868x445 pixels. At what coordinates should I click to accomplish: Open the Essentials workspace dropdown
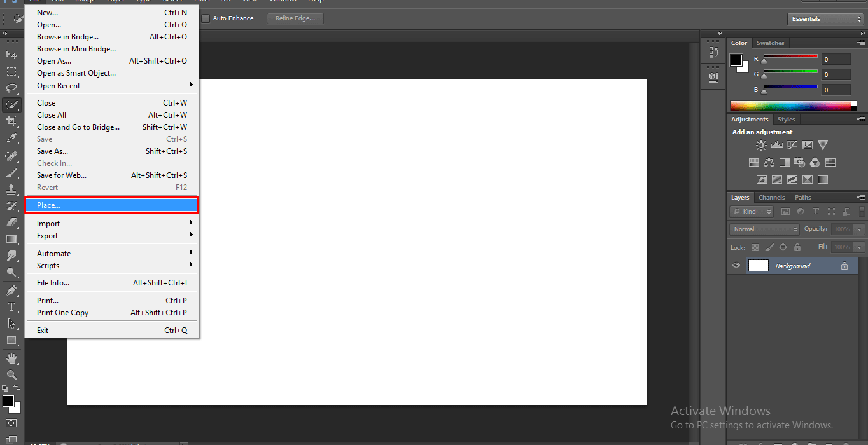coord(825,19)
